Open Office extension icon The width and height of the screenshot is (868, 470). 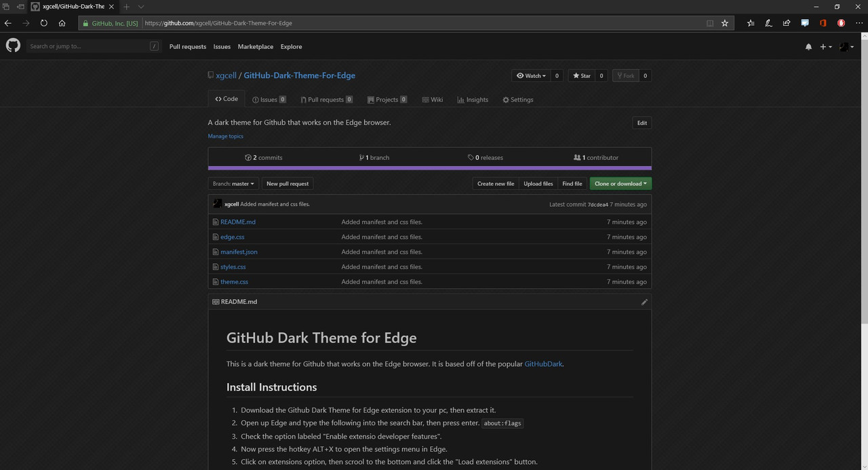(x=823, y=23)
